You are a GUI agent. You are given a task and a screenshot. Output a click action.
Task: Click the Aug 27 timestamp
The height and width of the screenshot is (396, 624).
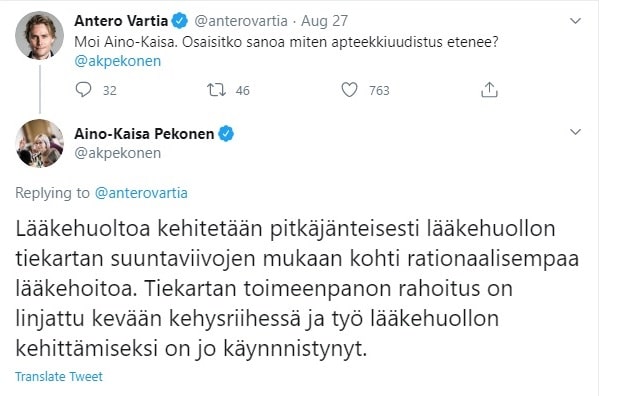coord(324,21)
